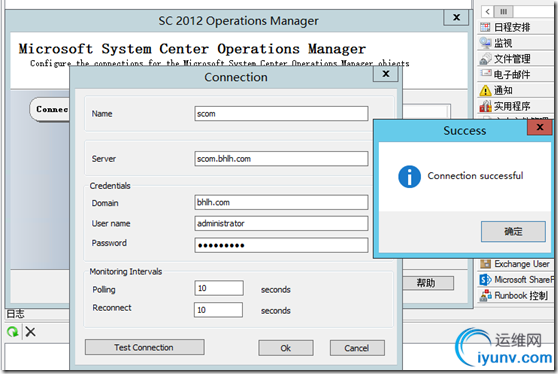
Task: Click the Server field scom.bhlh.com
Action: tap(281, 159)
